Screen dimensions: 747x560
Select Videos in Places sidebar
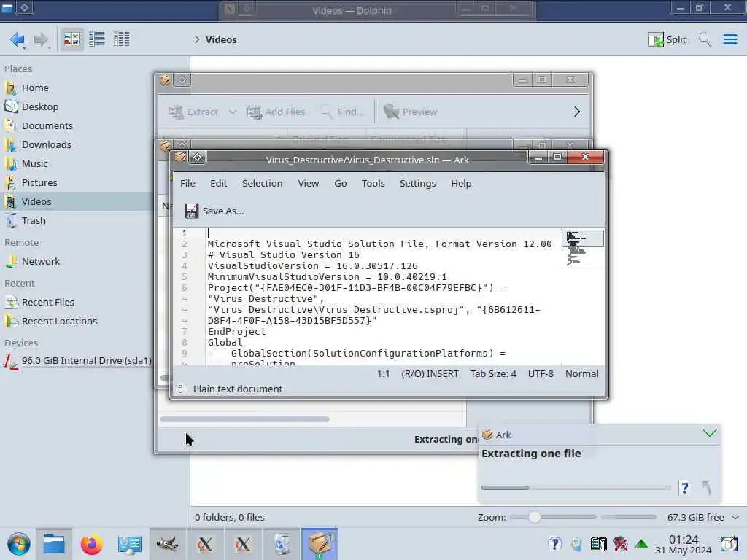[76, 201]
